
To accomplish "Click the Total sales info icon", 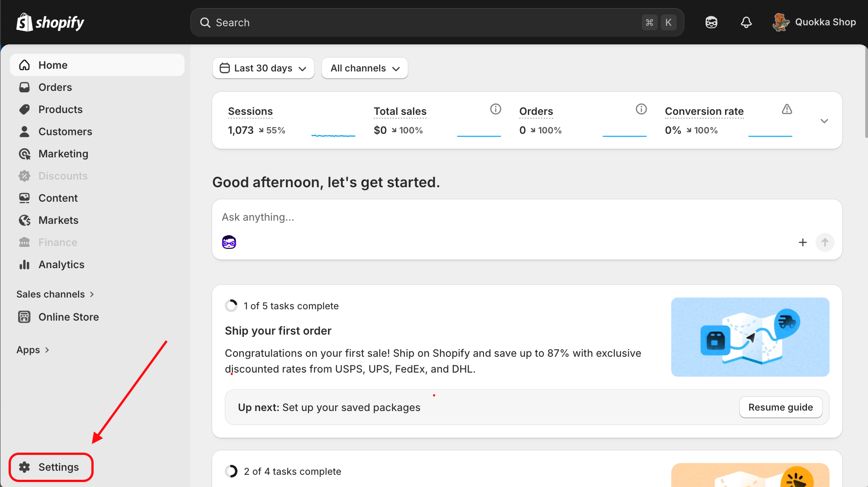I will click(x=496, y=109).
